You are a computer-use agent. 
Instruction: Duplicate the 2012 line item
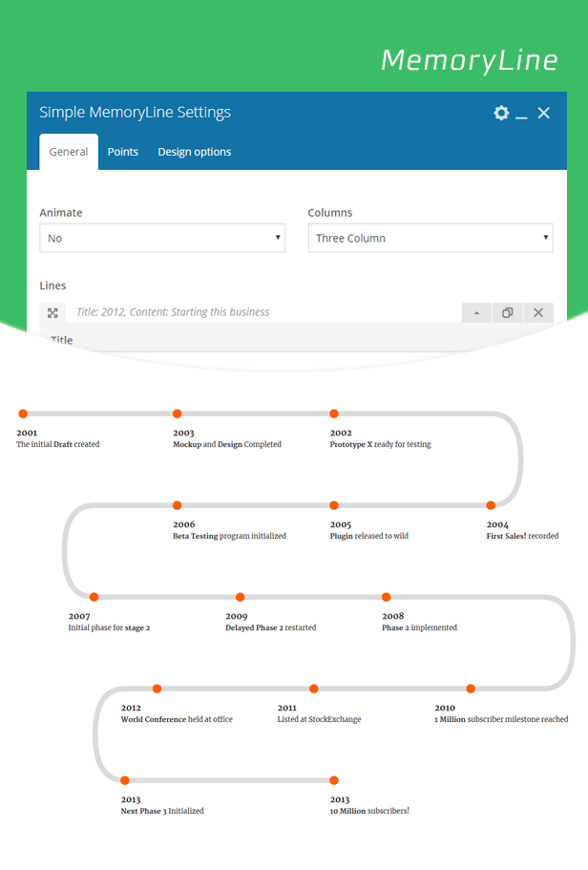click(508, 312)
